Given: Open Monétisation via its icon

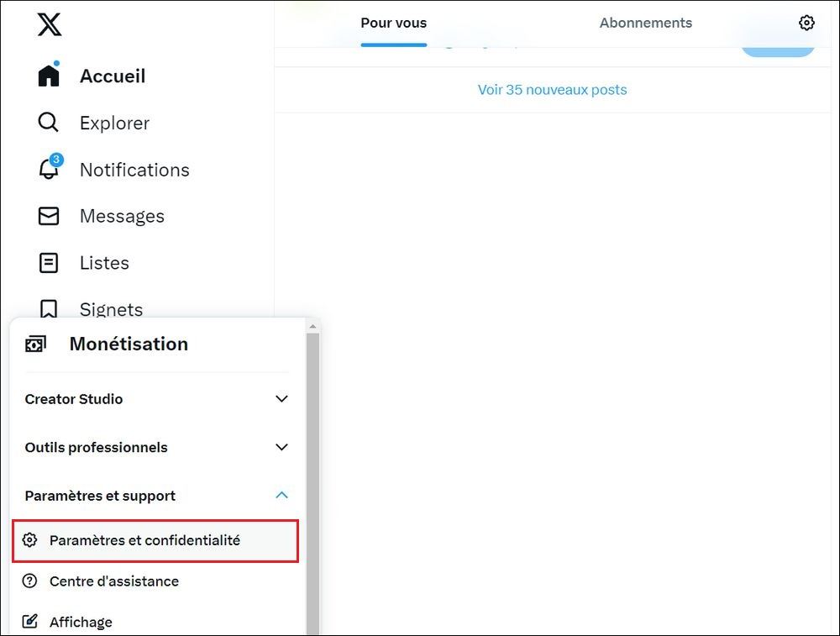Looking at the screenshot, I should [34, 343].
